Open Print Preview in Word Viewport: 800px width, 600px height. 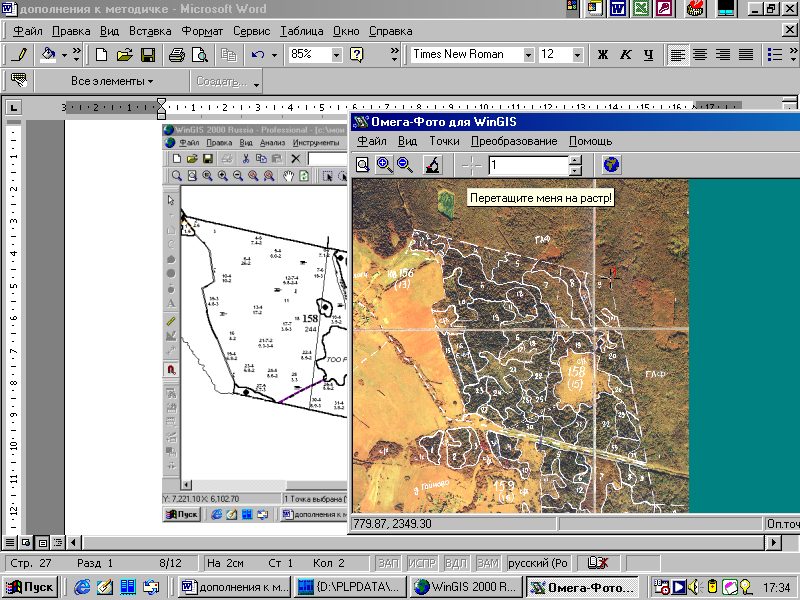tap(200, 55)
